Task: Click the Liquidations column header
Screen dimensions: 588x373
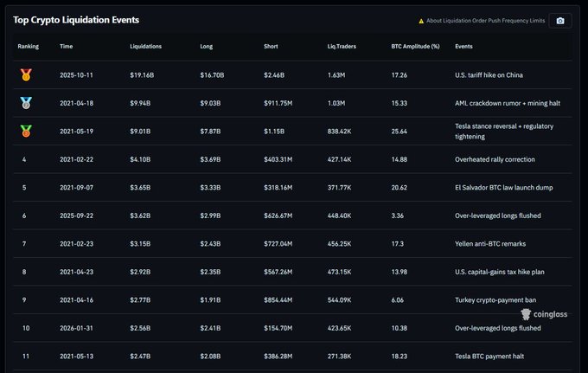Action: point(145,46)
